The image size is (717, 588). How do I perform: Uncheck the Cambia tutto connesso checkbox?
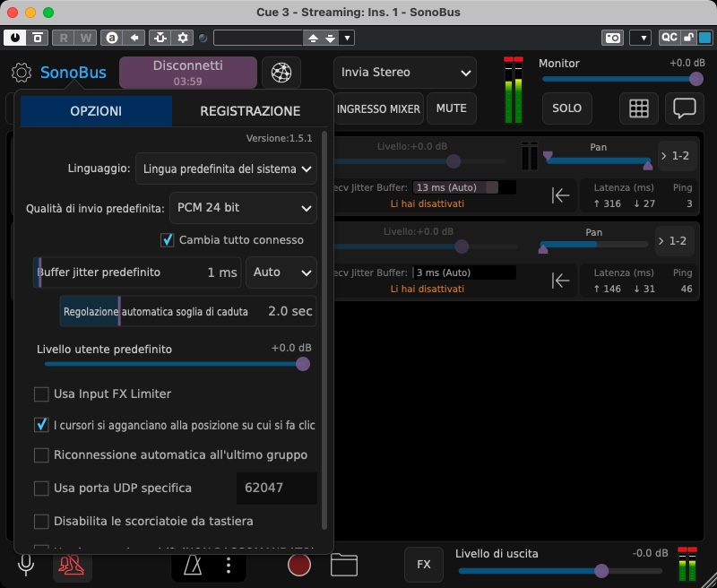(167, 240)
